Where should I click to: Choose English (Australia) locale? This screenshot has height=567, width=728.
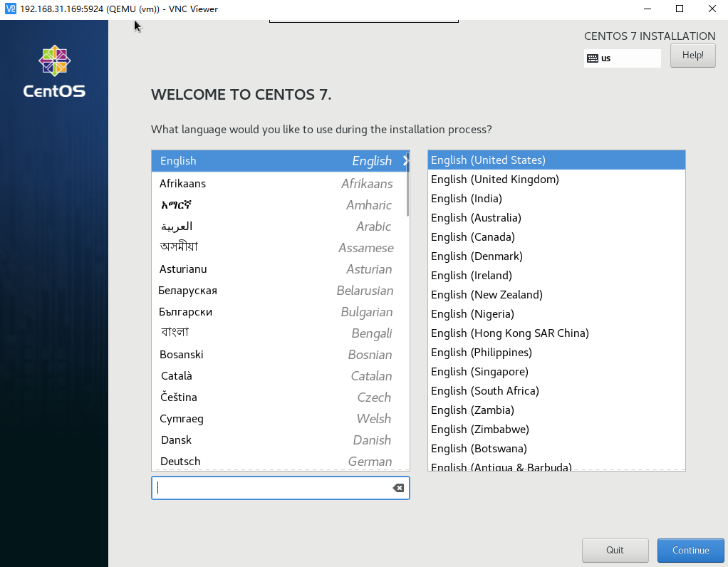[x=556, y=218]
